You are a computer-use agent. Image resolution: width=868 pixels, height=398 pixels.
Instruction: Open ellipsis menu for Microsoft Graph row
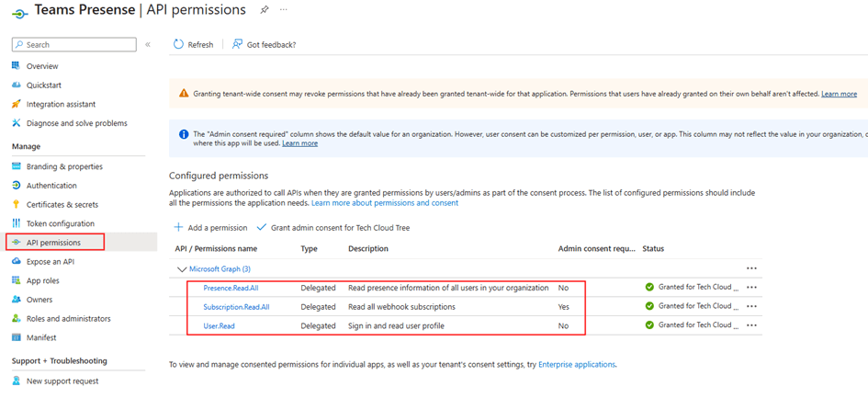pos(751,268)
